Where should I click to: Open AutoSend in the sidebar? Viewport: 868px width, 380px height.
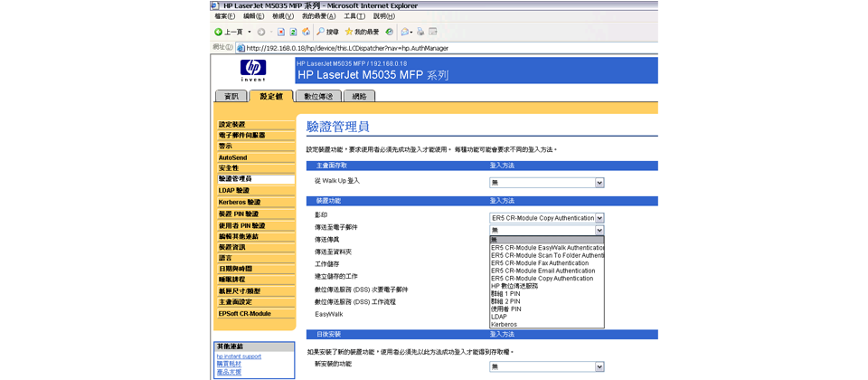256,157
